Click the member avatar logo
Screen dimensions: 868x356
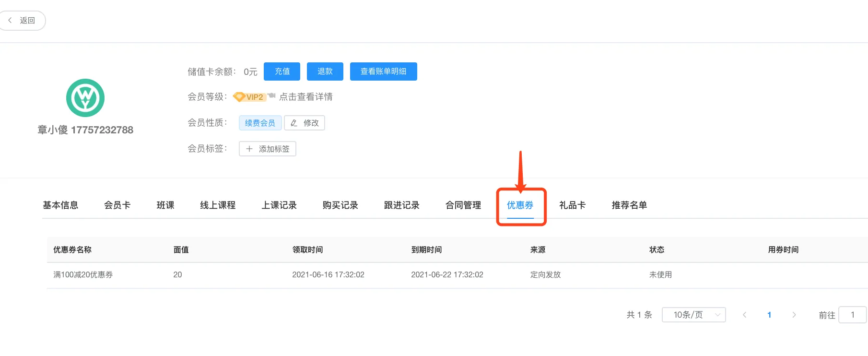click(85, 98)
